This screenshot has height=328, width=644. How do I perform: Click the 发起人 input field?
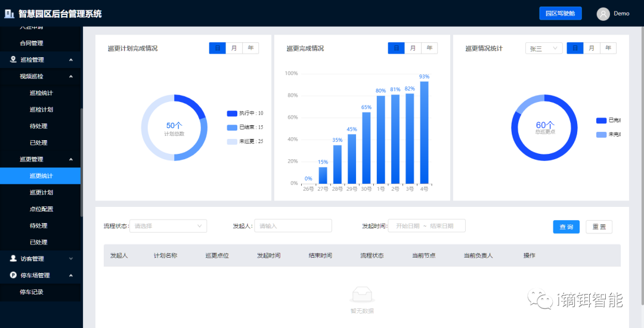(x=293, y=226)
